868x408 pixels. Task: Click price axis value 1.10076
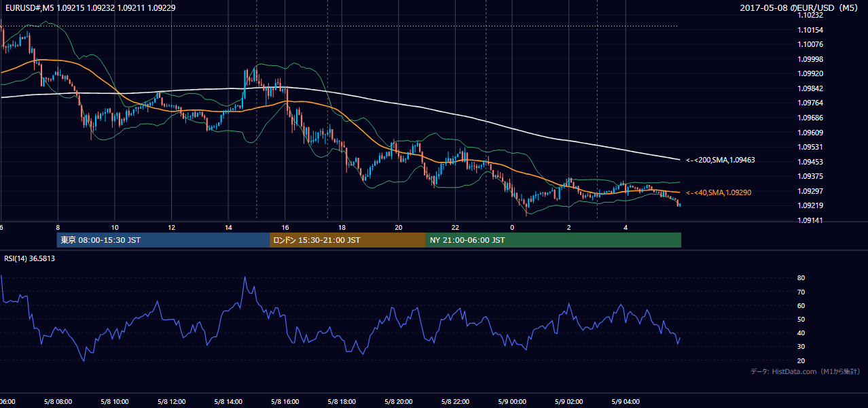coord(810,44)
